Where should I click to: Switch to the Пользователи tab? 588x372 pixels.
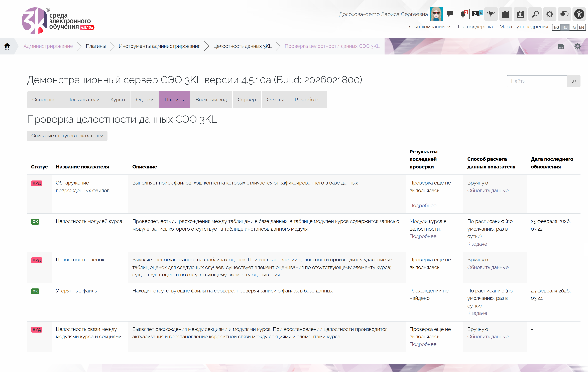(x=83, y=100)
